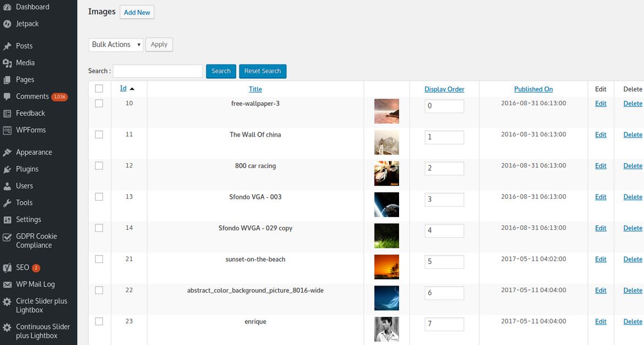Delete the Sfondo VGA - 003 entry
644x345 pixels.
632,197
